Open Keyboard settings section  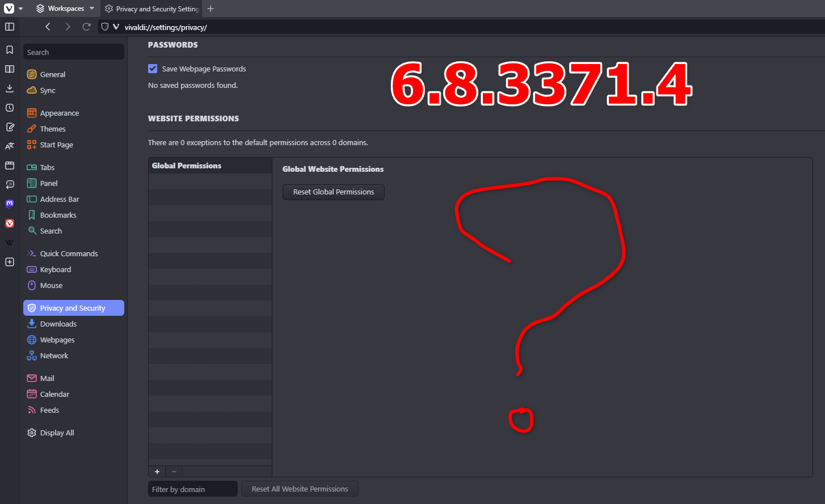[74, 269]
